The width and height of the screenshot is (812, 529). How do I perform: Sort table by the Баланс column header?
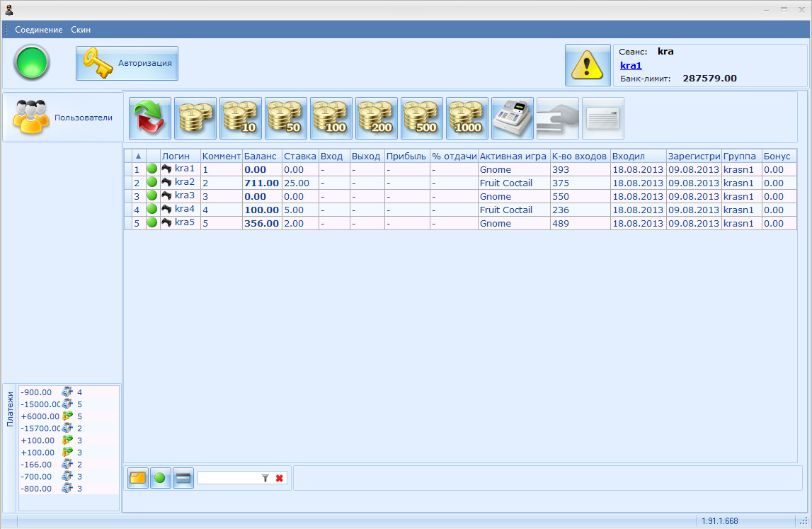[x=261, y=156]
